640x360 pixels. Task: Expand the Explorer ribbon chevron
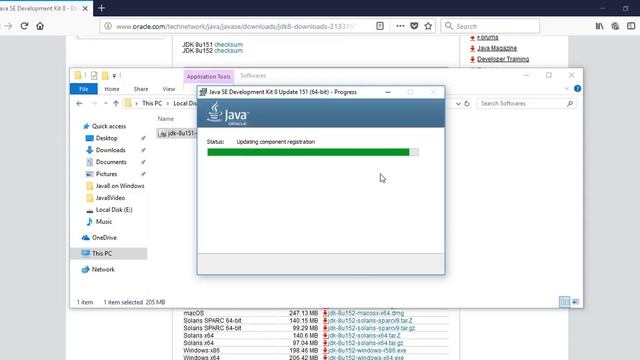click(x=567, y=89)
